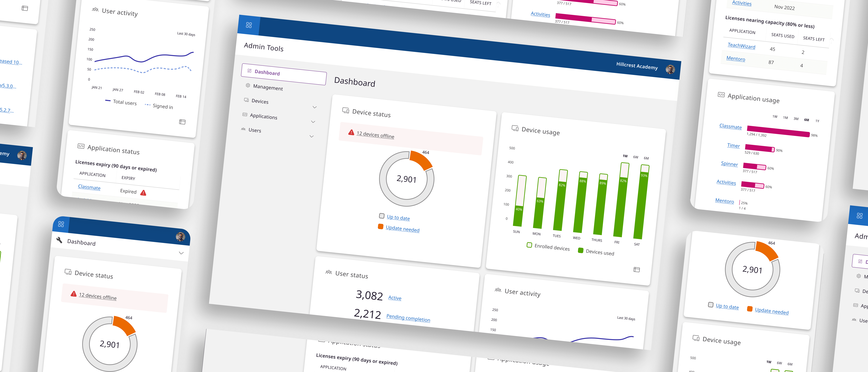Toggle the Up to date legend checkbox
Screen dimensions: 868x372
(382, 216)
